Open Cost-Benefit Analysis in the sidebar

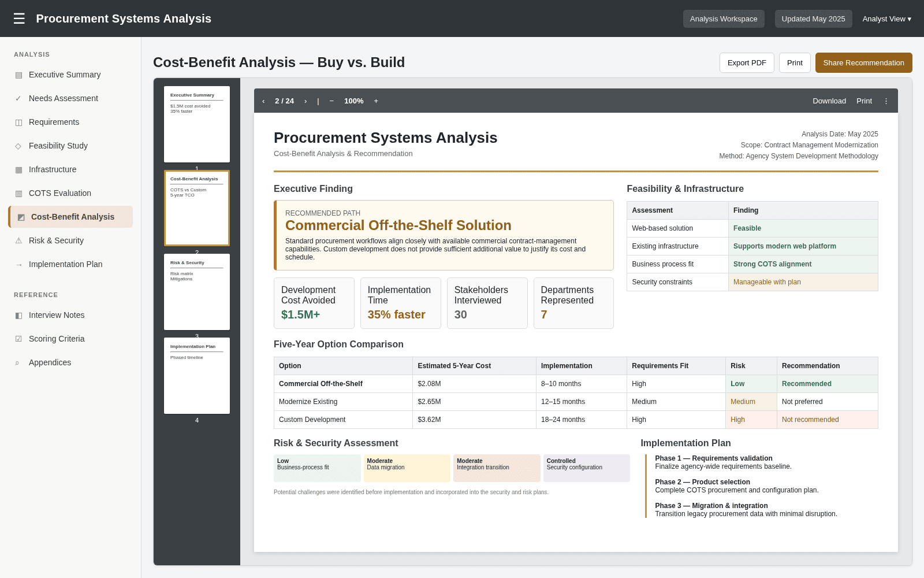tap(70, 217)
